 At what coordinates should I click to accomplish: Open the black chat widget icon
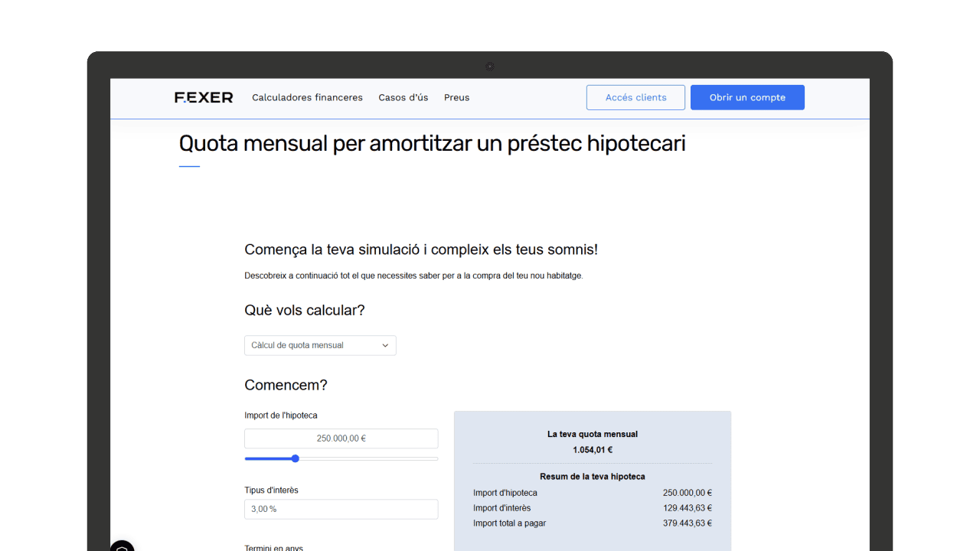click(122, 546)
